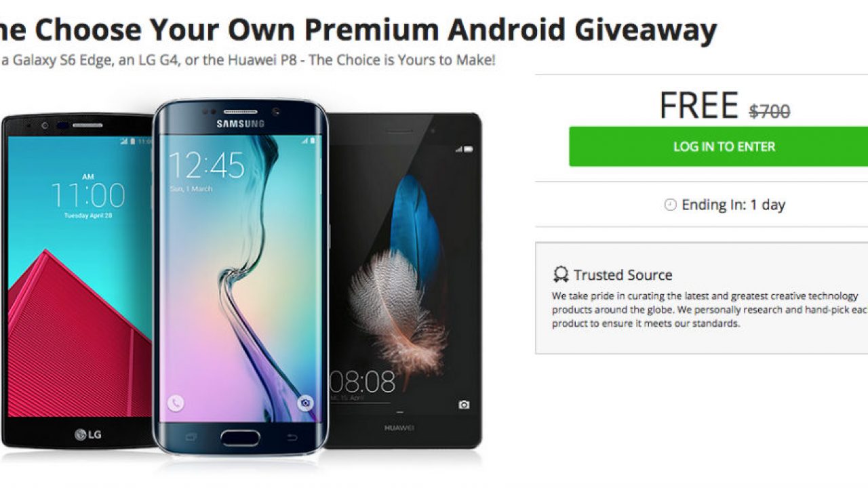
Task: Click the clock icon beside Ending In
Action: point(670,205)
